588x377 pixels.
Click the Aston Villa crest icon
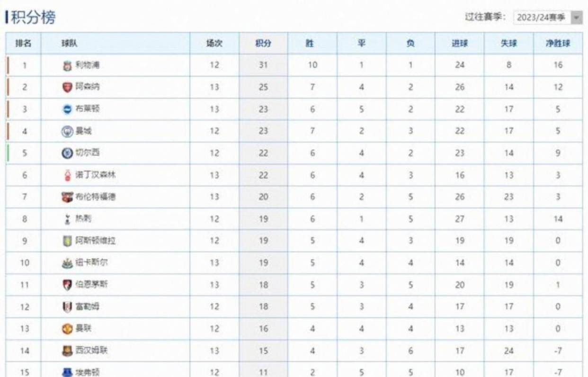(x=67, y=241)
